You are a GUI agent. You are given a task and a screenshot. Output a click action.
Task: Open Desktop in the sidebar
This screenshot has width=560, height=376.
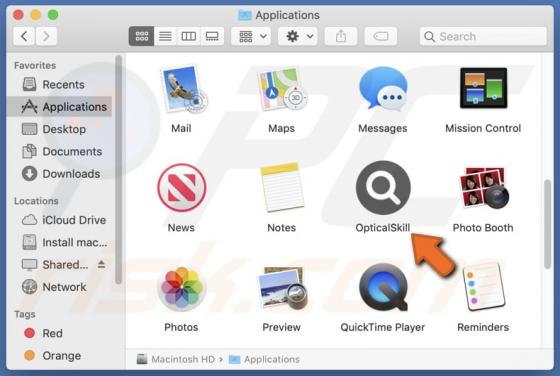click(x=59, y=129)
